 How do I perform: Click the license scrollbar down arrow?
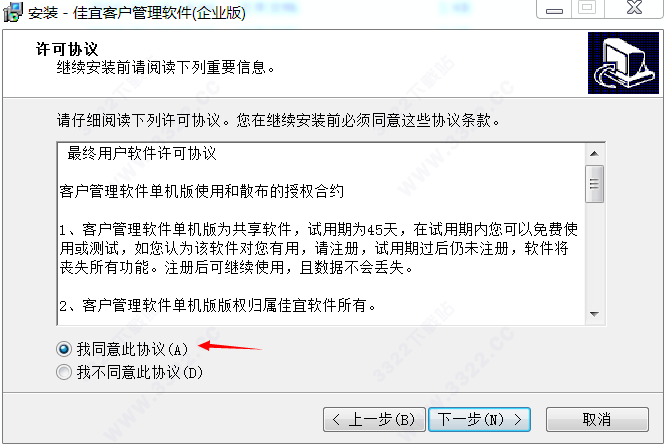594,314
